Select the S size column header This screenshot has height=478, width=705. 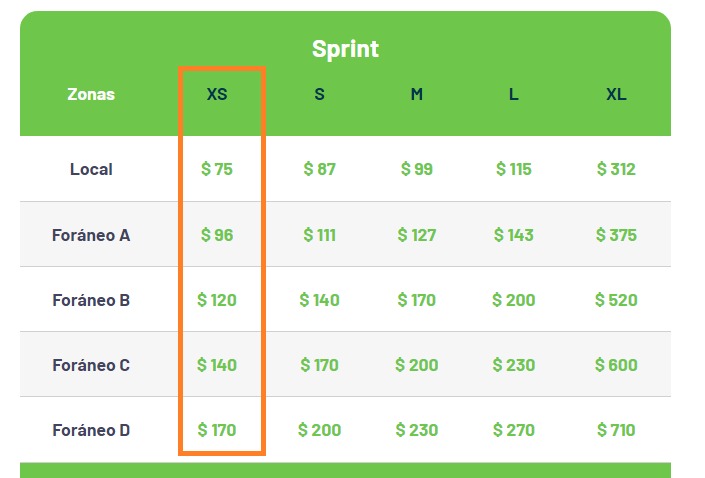click(x=319, y=95)
